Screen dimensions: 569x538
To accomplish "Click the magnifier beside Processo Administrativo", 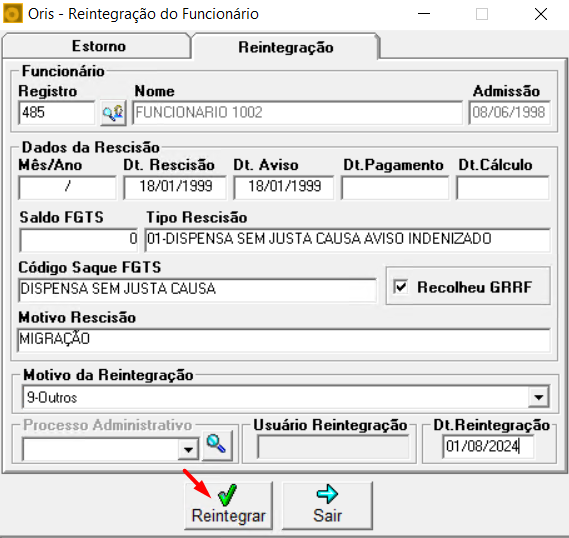I will (217, 445).
